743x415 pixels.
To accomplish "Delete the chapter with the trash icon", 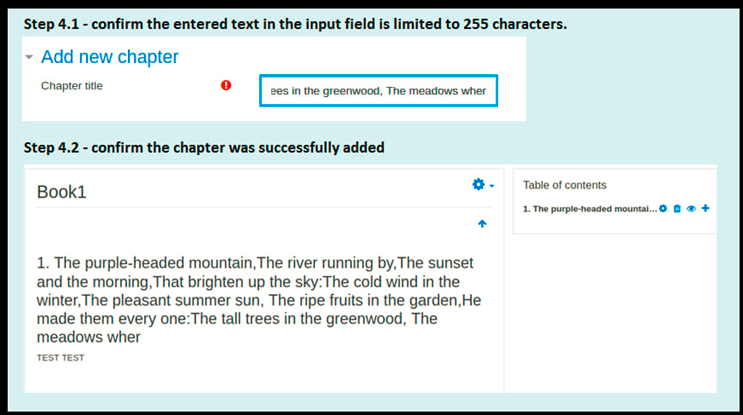I will pos(677,208).
